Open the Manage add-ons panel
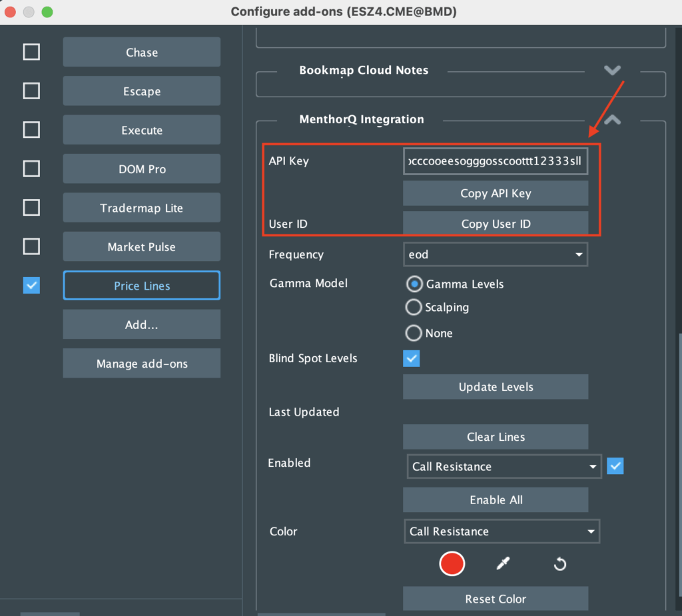The image size is (682, 616). pyautogui.click(x=141, y=363)
